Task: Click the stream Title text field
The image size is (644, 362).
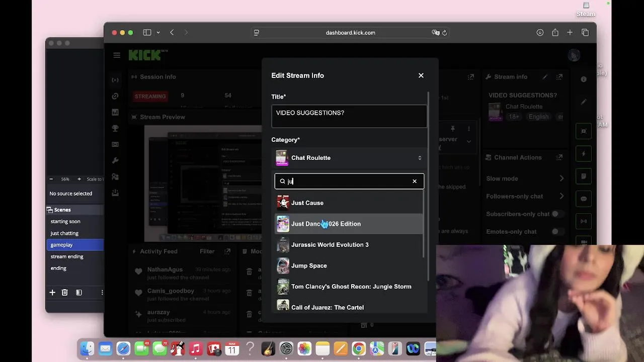Action: point(349,116)
